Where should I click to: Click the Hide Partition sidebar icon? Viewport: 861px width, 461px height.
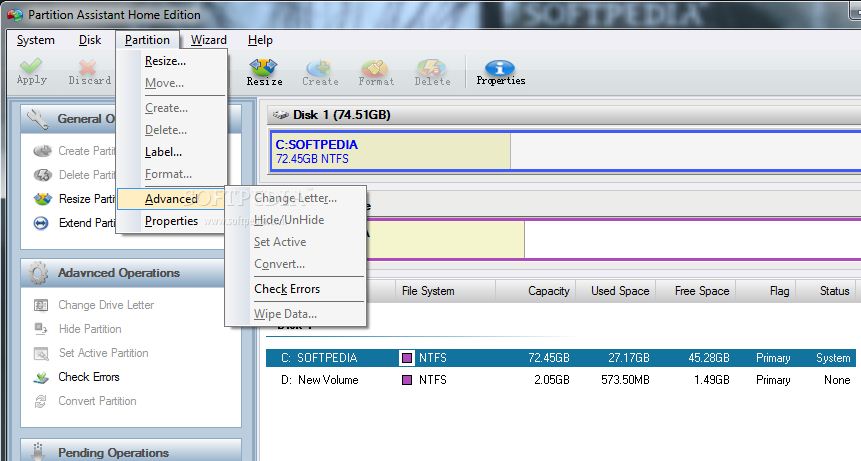pyautogui.click(x=41, y=329)
